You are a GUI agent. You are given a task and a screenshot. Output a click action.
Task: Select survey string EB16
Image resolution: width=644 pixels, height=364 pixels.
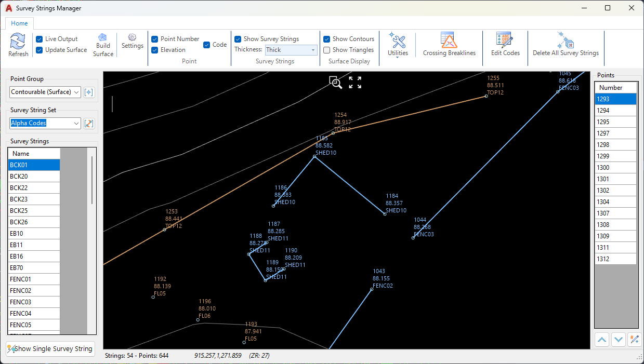34,257
